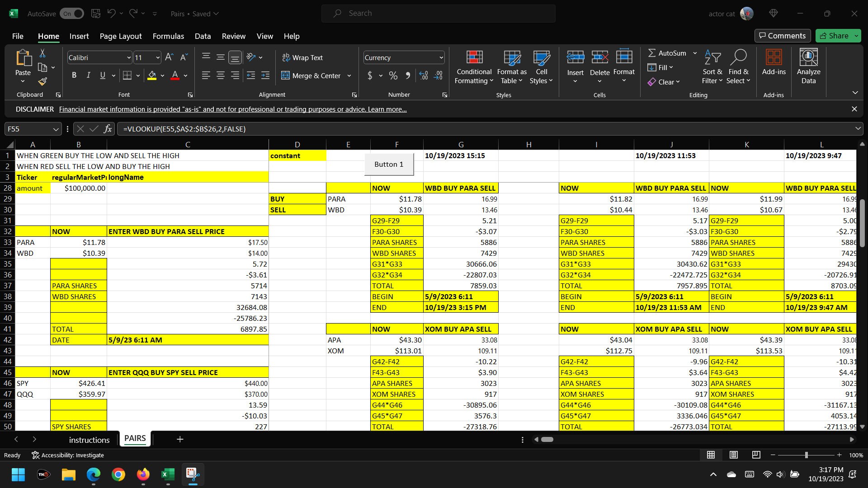Click the Format Painter icon

tap(42, 82)
